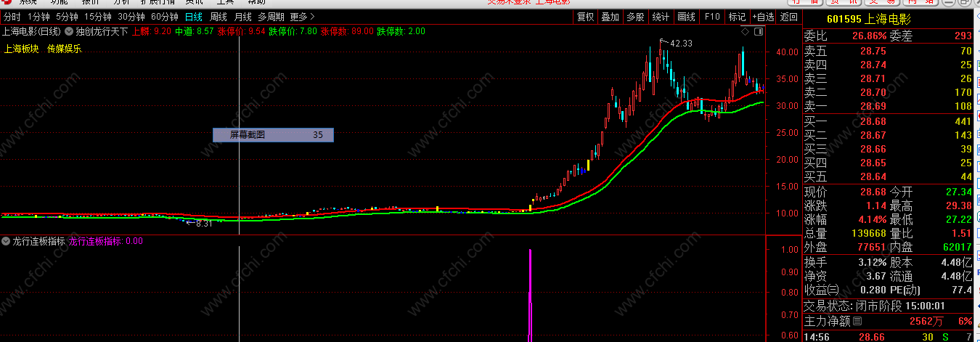Click the 买五 price 28.64

873,176
